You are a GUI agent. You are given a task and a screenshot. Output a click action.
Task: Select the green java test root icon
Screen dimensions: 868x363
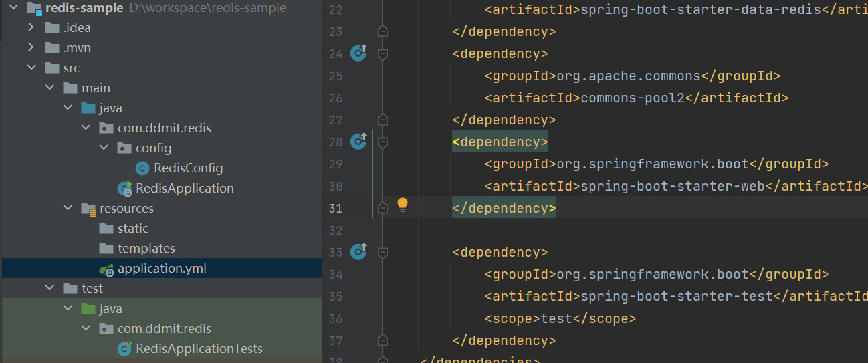click(x=88, y=309)
